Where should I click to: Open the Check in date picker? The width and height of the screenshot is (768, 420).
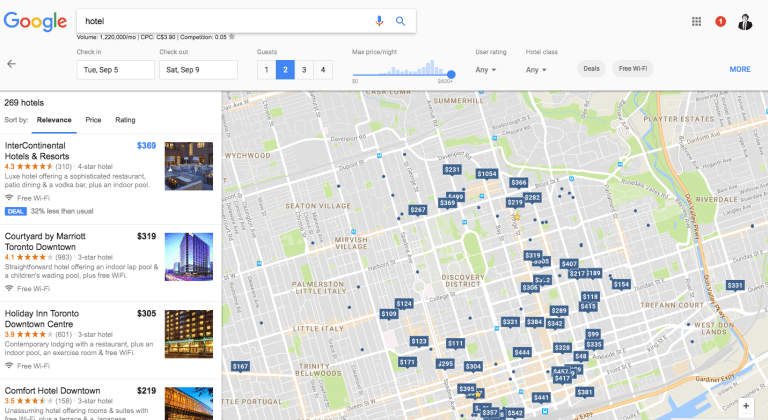[x=115, y=70]
